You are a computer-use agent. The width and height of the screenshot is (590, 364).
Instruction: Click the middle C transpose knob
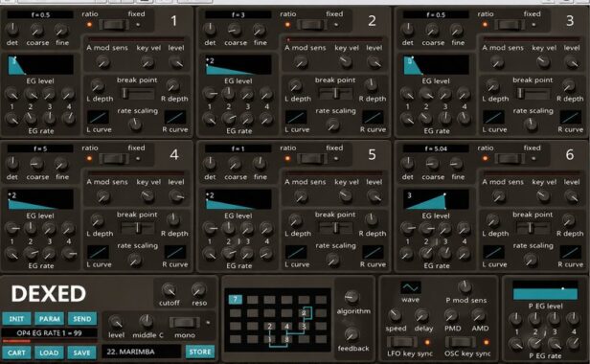(x=146, y=322)
